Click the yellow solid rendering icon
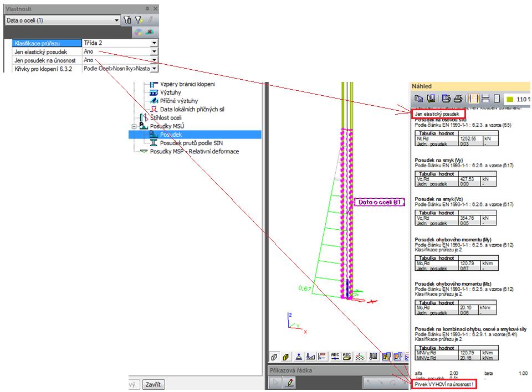This screenshot has height=392, width=532. pyautogui.click(x=286, y=357)
